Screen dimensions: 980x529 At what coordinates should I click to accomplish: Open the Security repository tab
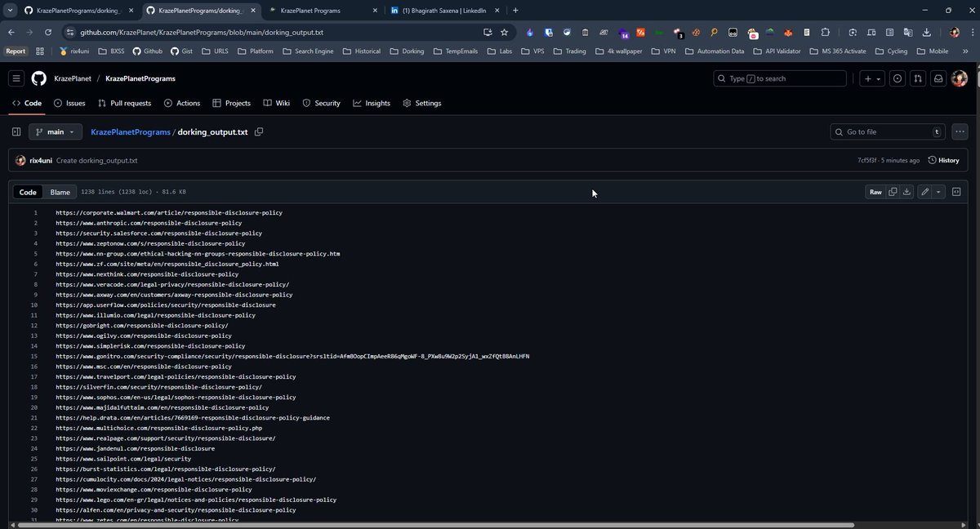pos(321,103)
